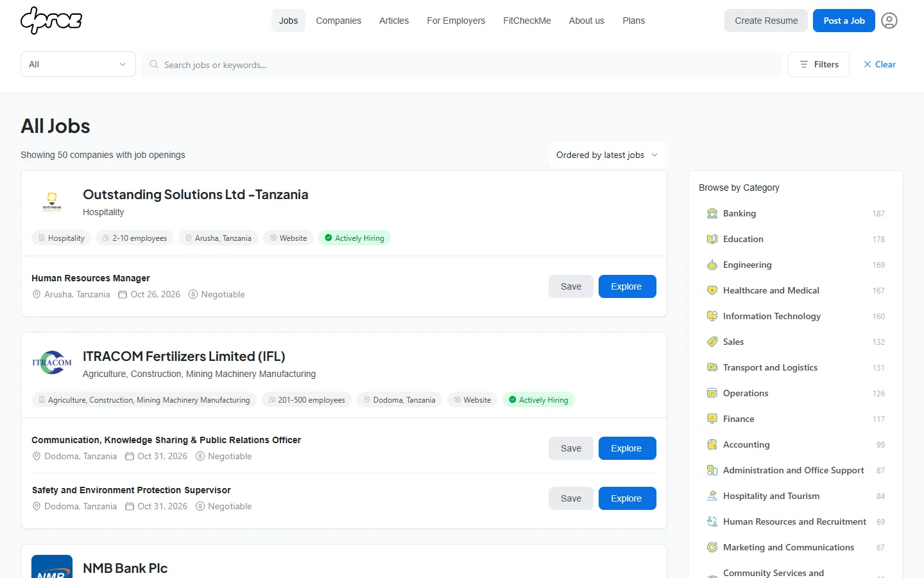
Task: Explore the Safety and Environment Protection Supervisor job
Action: pos(627,498)
